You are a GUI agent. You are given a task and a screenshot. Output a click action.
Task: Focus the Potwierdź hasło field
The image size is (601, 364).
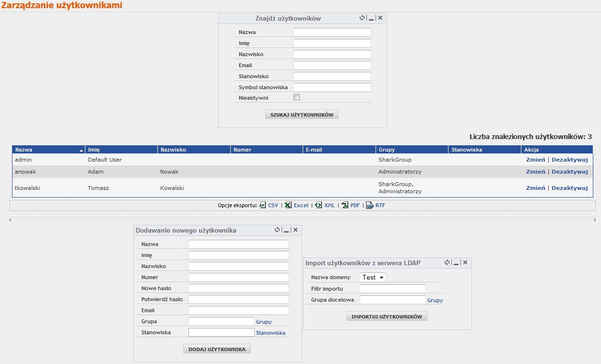[x=239, y=299]
